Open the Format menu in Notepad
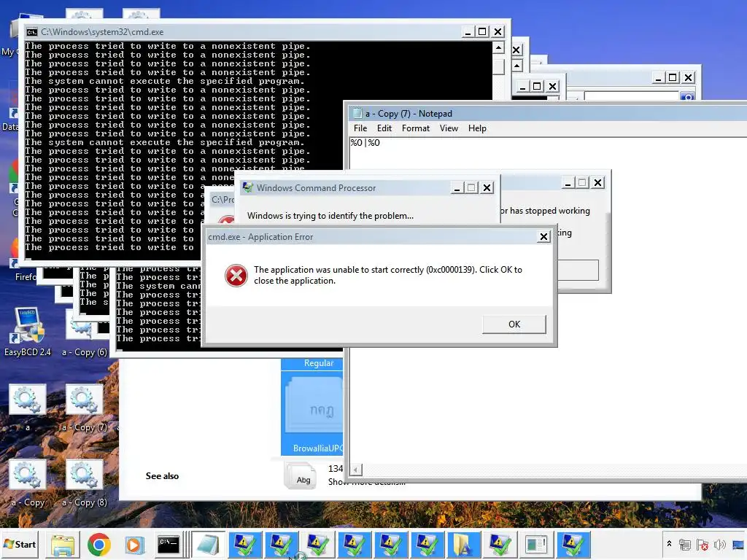 tap(415, 128)
